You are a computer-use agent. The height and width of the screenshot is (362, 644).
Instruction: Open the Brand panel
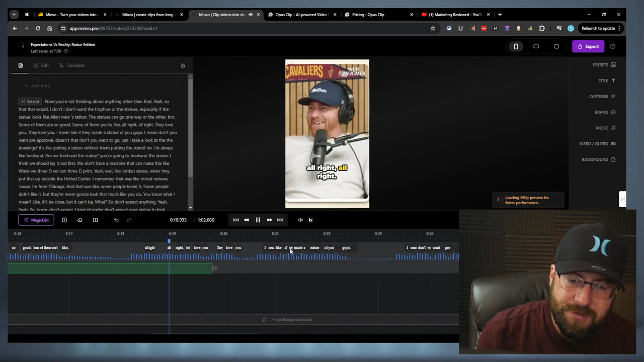(x=605, y=112)
